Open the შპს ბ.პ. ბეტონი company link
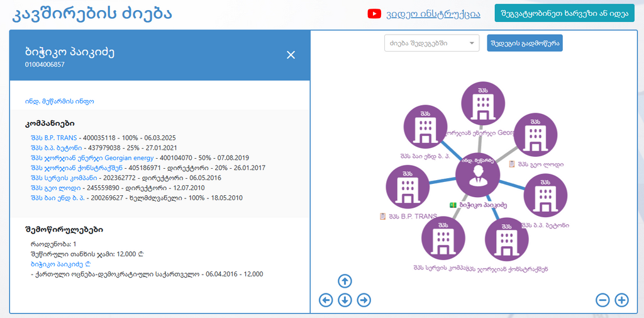This screenshot has width=644, height=318. pos(56,148)
